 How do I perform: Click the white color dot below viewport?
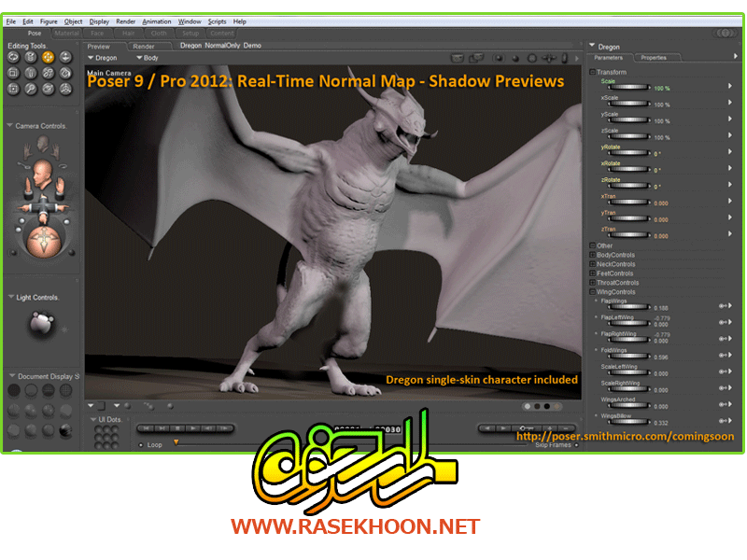[x=528, y=407]
